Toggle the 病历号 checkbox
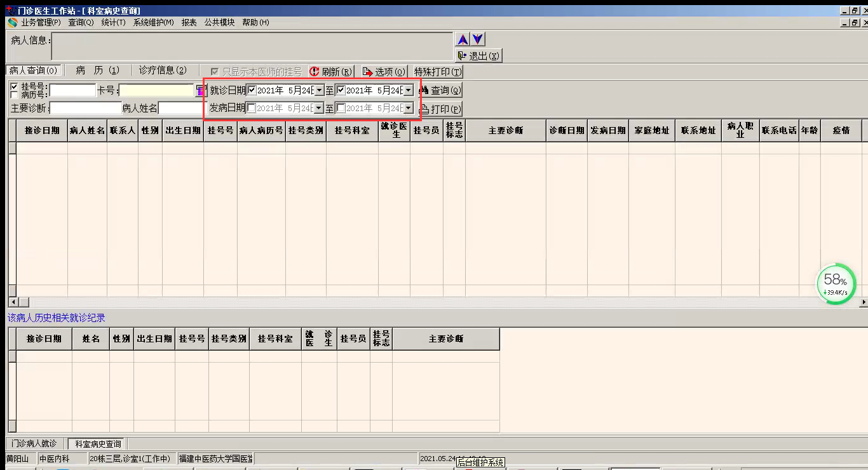 click(15, 95)
